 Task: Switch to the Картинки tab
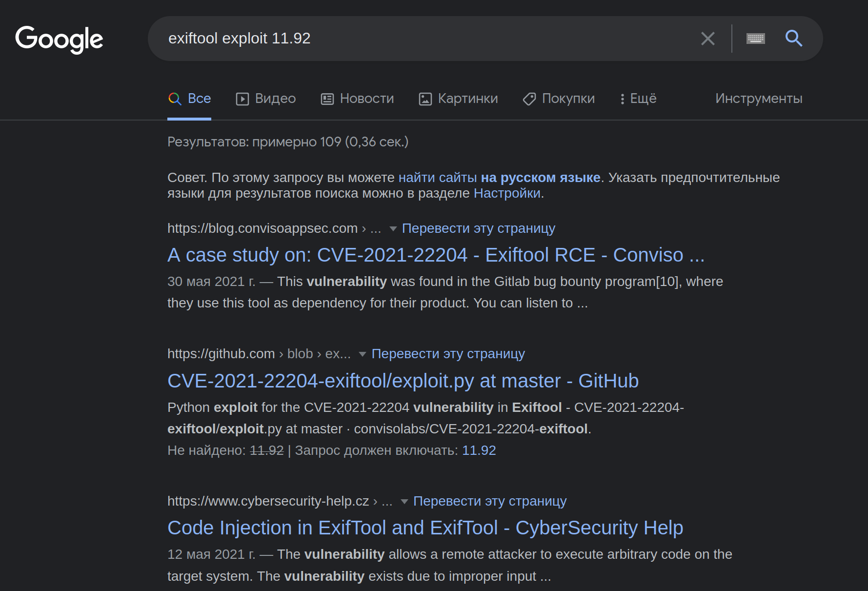tap(458, 99)
